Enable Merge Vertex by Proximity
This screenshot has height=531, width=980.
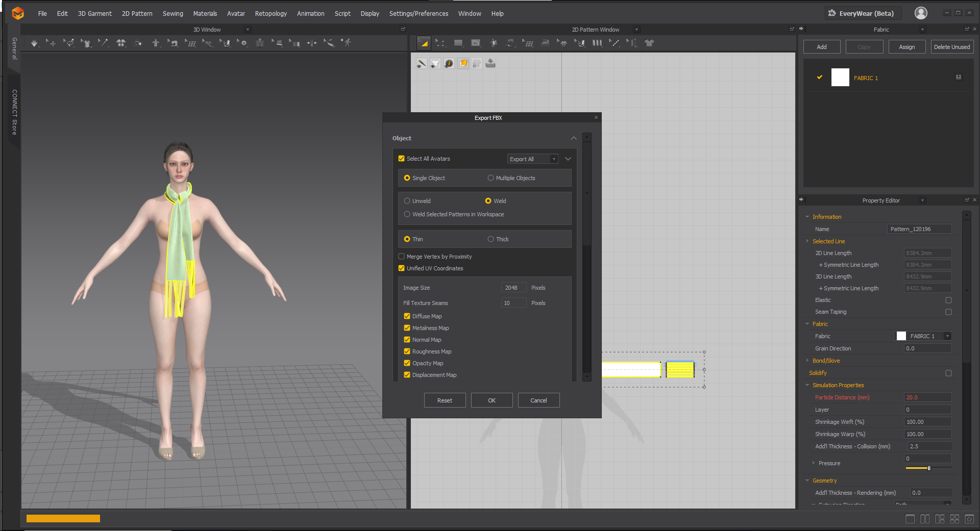401,257
